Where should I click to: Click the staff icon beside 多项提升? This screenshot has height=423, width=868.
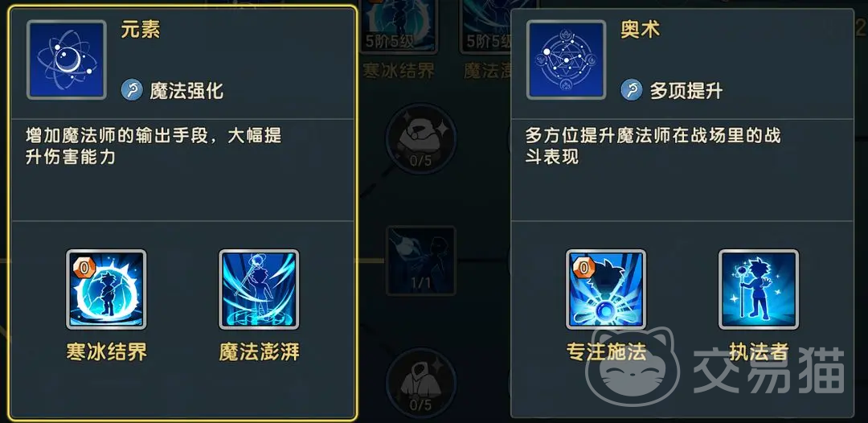[632, 90]
